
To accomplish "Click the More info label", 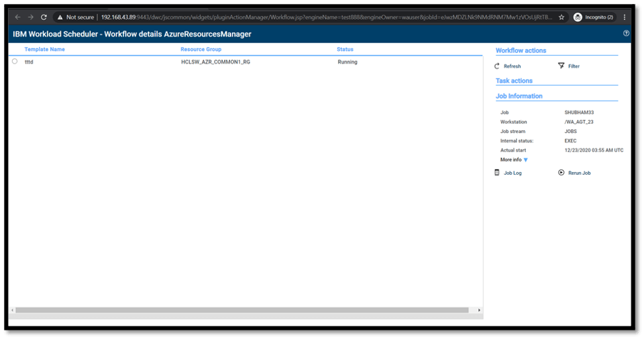I will (x=511, y=160).
